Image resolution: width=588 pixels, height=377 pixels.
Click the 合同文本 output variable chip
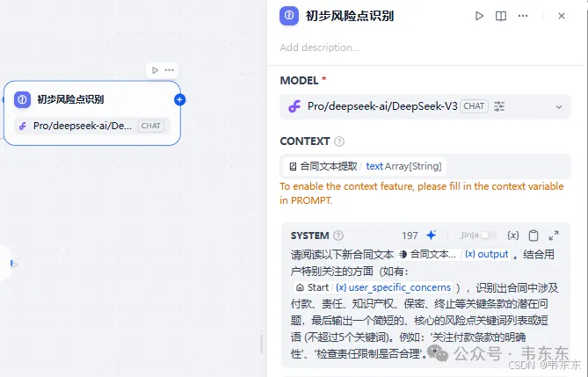tap(454, 254)
